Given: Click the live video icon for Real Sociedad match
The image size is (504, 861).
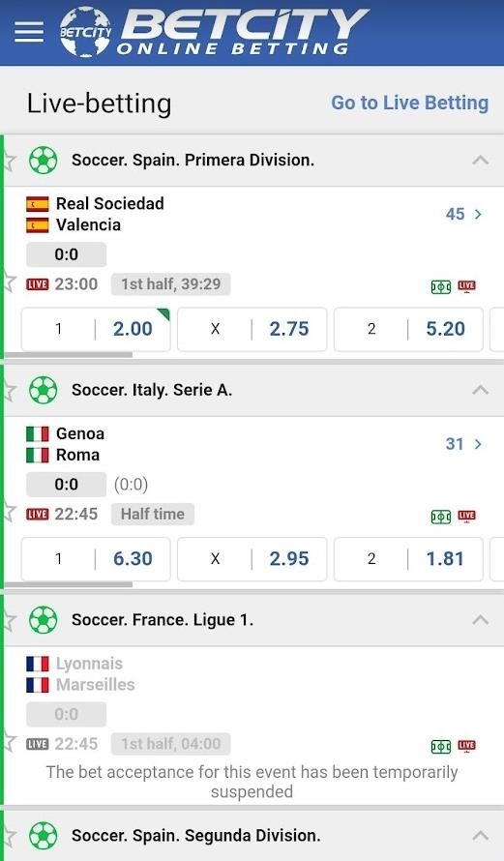Looking at the screenshot, I should (466, 286).
